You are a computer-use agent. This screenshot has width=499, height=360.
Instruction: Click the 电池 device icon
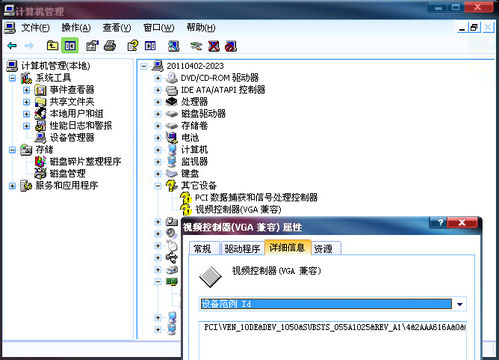coord(172,137)
